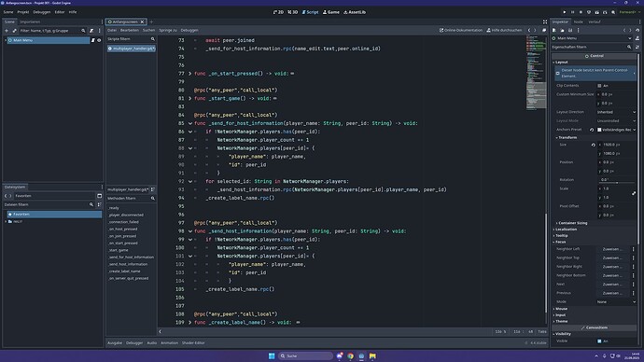Create new resource icon in Inspector
Screen dimensions: 644x362
tap(554, 31)
